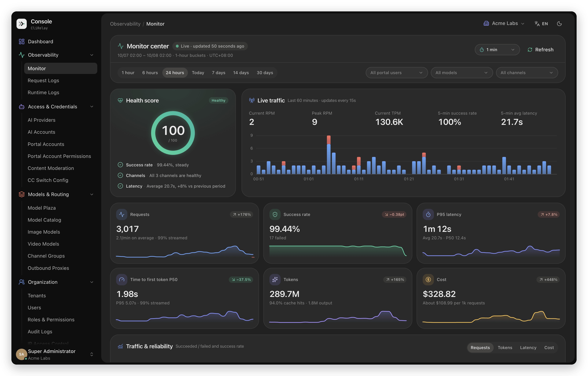The height and width of the screenshot is (376, 588).
Task: Open the Super Administrator account switcher
Action: tap(92, 354)
